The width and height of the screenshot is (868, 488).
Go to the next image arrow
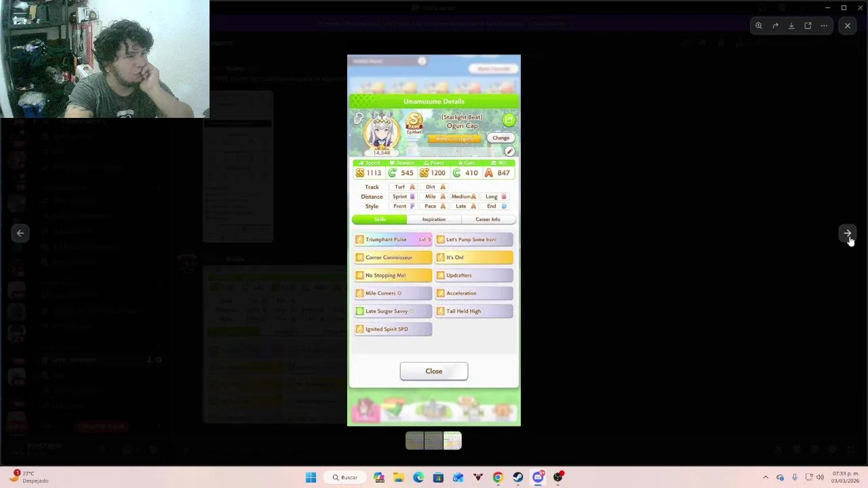(x=848, y=233)
